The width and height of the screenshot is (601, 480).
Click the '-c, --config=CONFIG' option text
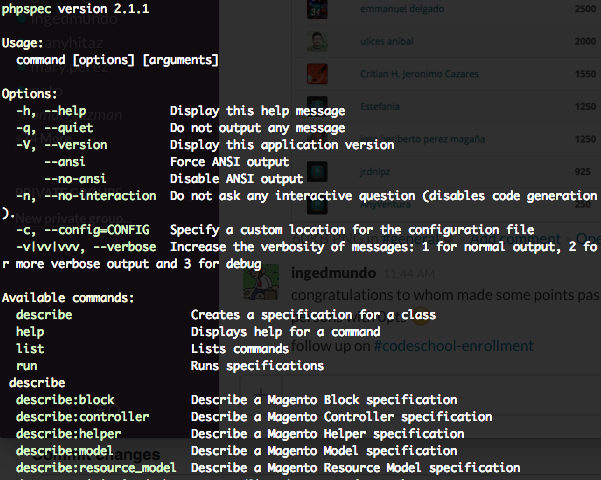83,230
